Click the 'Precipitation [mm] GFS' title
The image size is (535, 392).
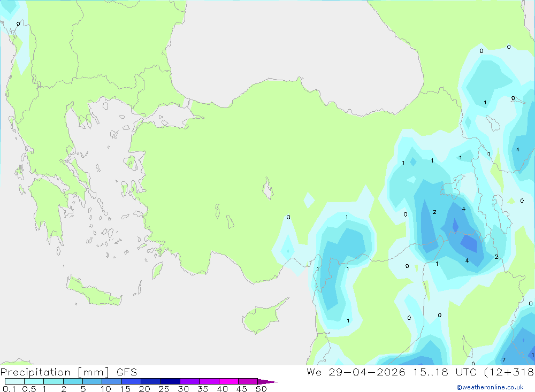pos(68,372)
